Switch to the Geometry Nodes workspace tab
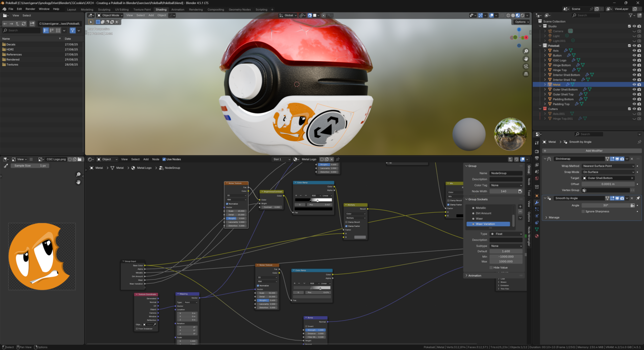 pos(239,9)
